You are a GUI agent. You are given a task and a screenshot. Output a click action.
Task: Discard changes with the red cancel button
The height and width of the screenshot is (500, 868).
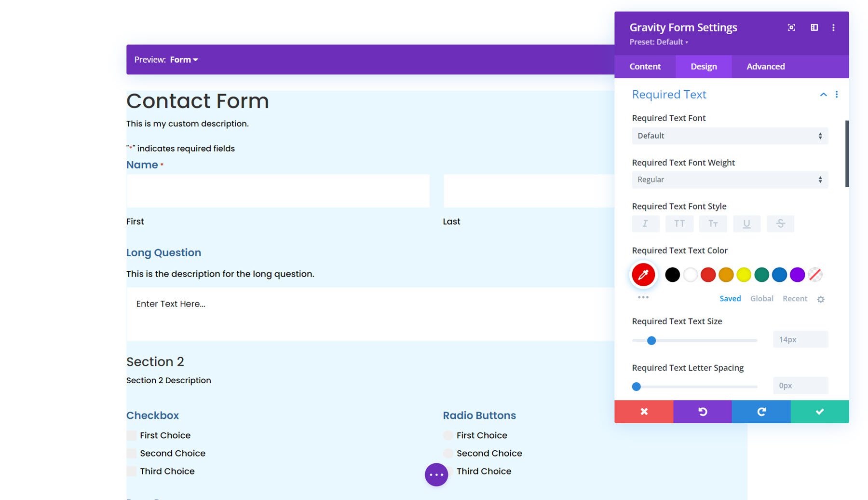(x=644, y=412)
